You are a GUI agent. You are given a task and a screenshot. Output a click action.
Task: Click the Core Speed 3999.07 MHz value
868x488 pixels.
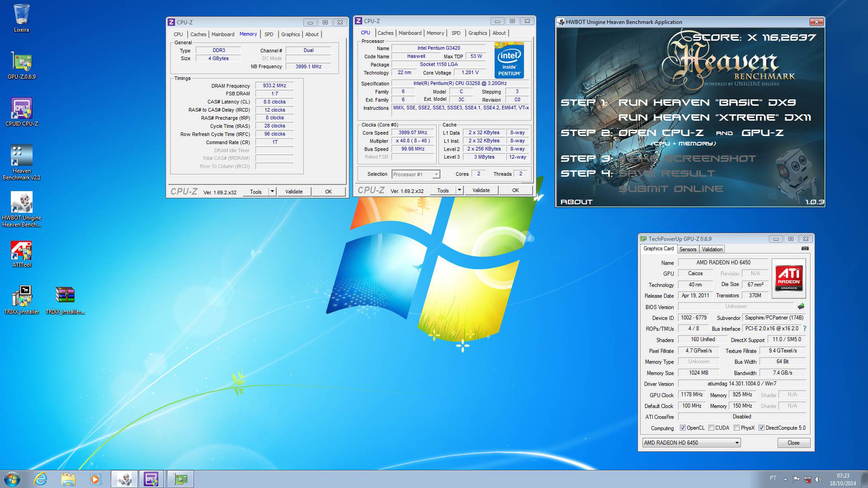click(x=413, y=133)
